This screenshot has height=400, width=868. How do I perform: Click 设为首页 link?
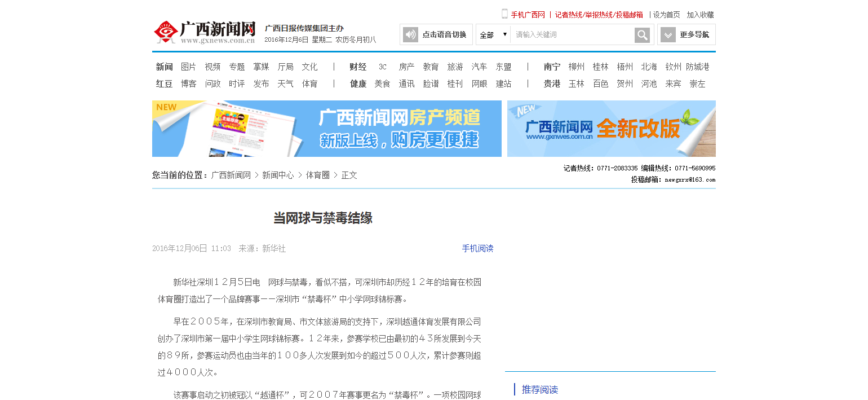coord(667,15)
